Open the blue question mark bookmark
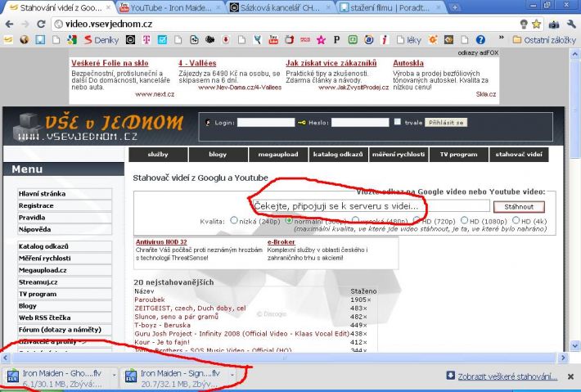This screenshot has width=581, height=392. point(480,39)
